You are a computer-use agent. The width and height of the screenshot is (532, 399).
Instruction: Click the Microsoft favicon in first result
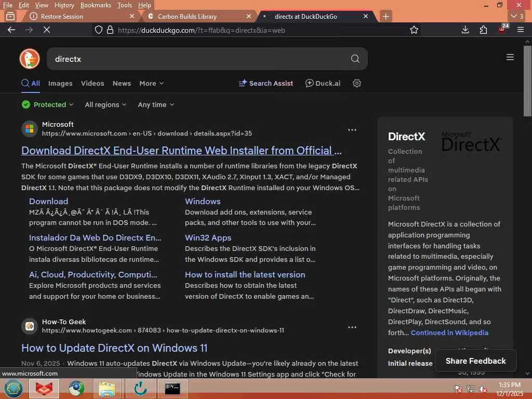tap(30, 129)
